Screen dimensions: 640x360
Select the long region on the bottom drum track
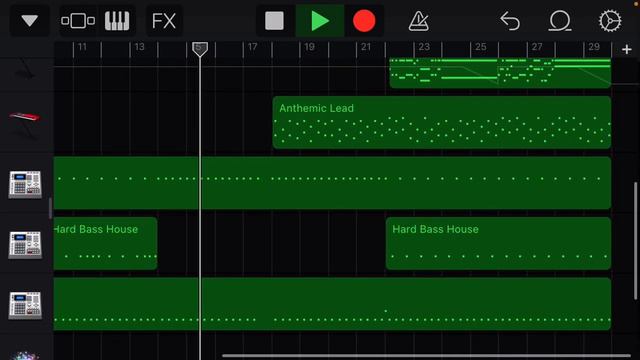[x=332, y=304]
